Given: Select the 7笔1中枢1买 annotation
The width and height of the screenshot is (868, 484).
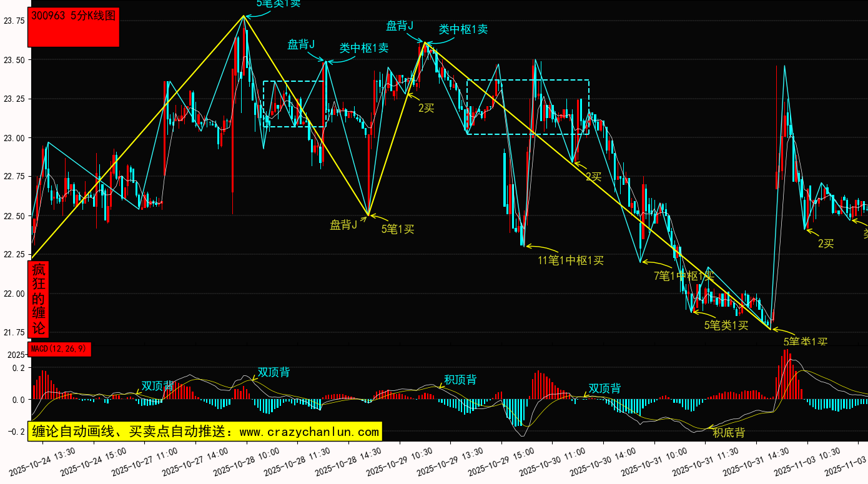Looking at the screenshot, I should [684, 275].
